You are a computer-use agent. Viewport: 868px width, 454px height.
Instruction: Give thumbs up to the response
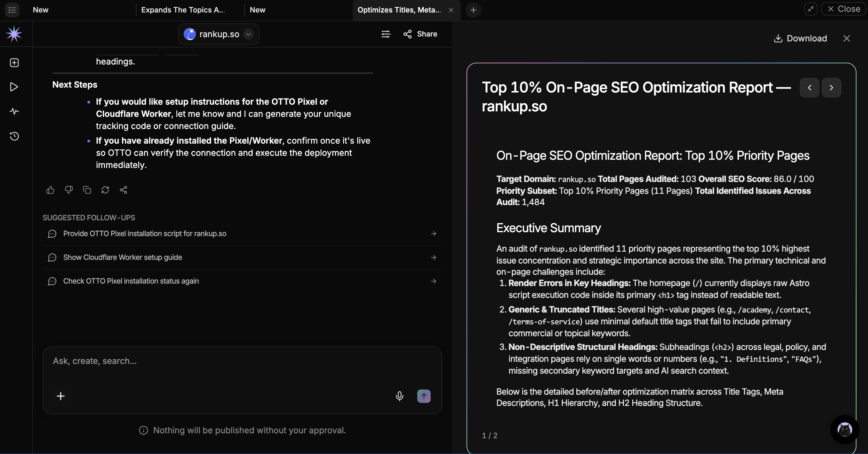click(50, 190)
